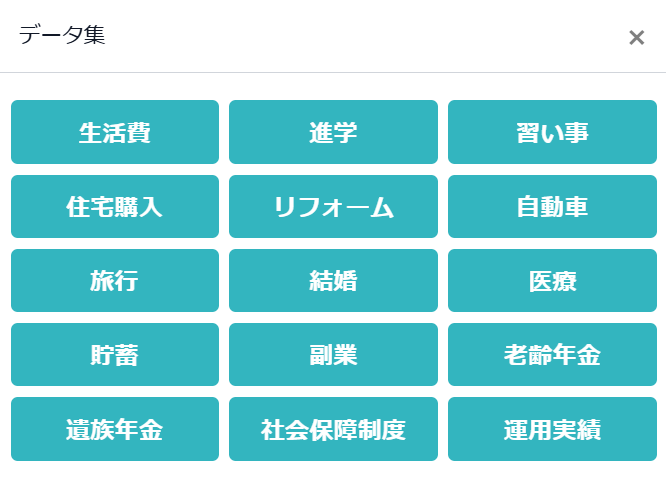
Task: Click the 社会保障制度 button
Action: [x=333, y=430]
